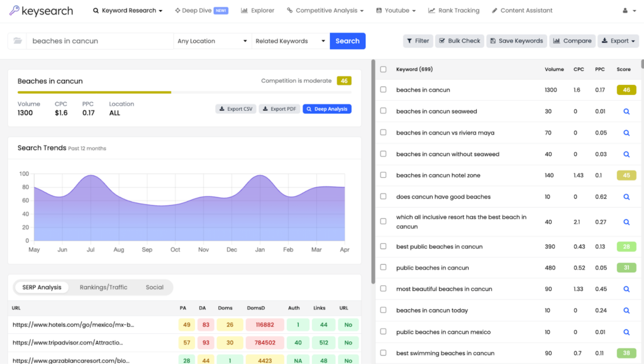Click the Export CSV button

tap(236, 109)
